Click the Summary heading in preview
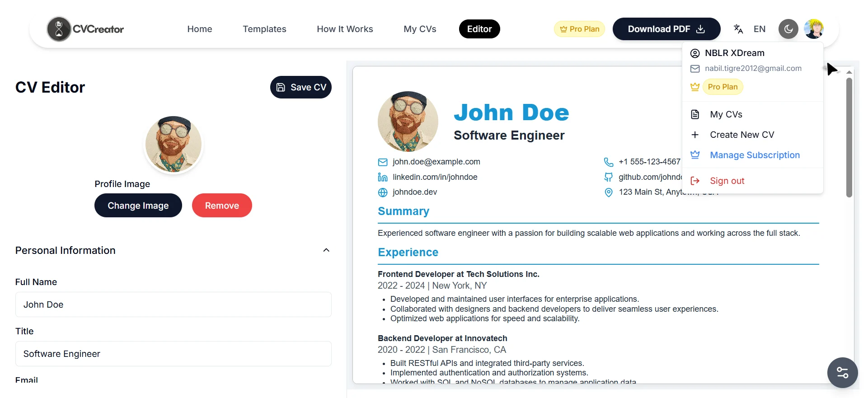Viewport: 868px width, 398px height. coord(404,211)
